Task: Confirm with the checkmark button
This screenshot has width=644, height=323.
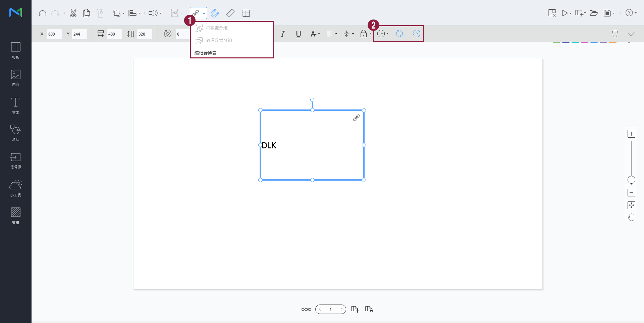Action: (x=631, y=34)
